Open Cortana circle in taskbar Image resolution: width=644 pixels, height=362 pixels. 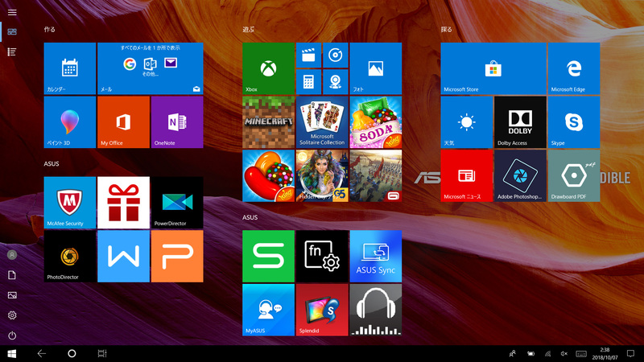click(72, 353)
